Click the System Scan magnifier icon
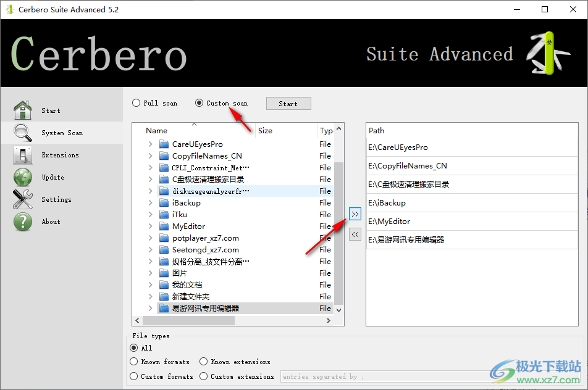The width and height of the screenshot is (588, 390). tap(23, 133)
